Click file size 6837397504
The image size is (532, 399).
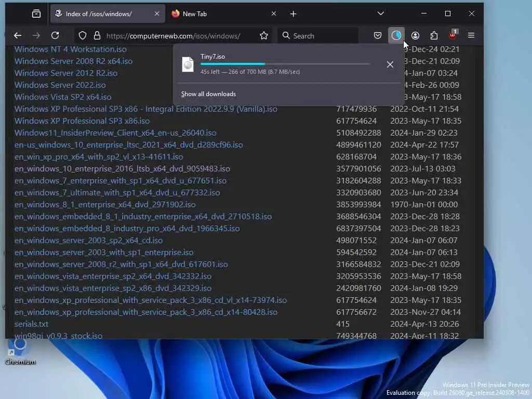[x=358, y=229]
